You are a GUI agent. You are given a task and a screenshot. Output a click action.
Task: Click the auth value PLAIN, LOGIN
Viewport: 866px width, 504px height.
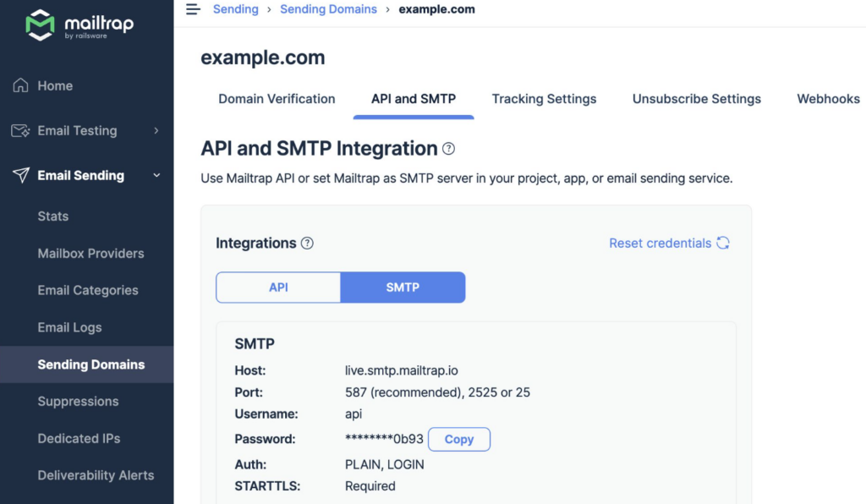tap(385, 465)
